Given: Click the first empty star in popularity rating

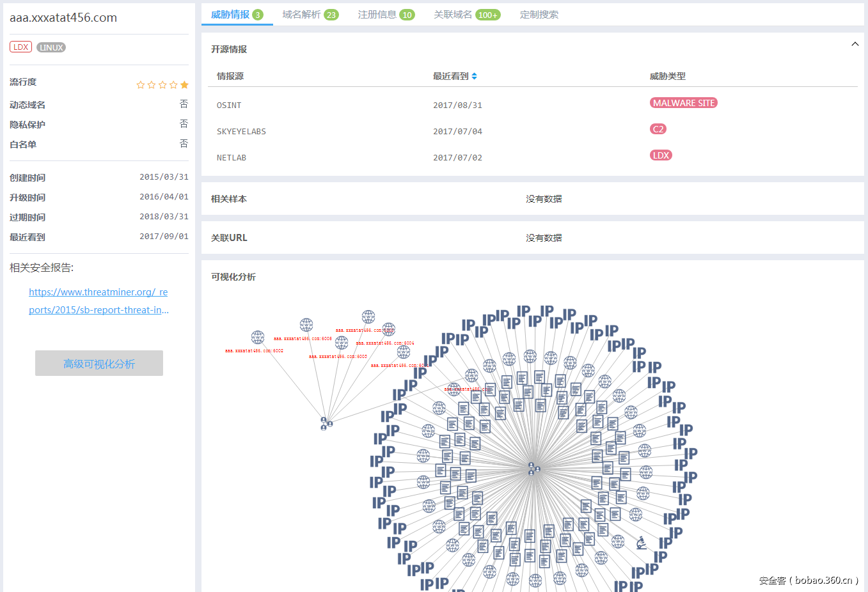Looking at the screenshot, I should 141,84.
